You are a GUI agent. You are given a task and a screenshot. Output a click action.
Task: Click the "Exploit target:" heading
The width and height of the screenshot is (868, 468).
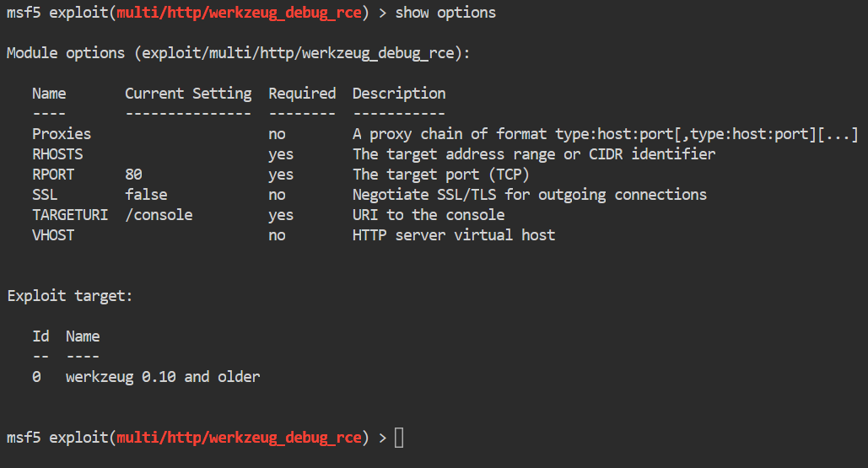pos(70,296)
